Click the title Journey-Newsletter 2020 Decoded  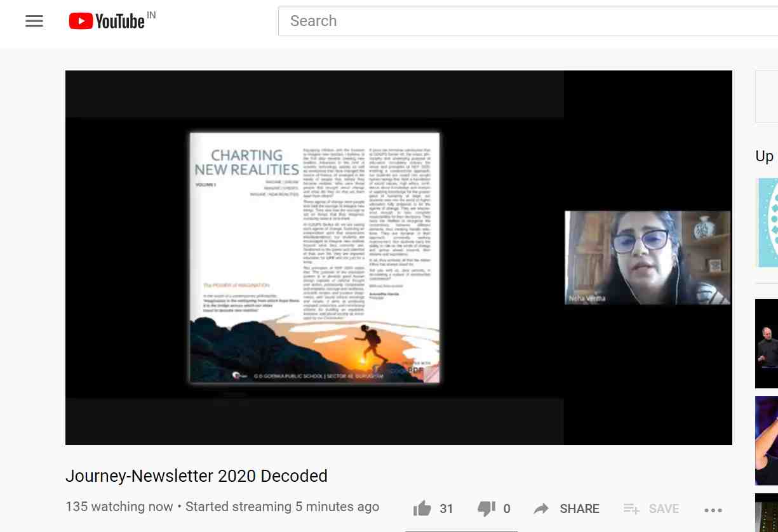tap(196, 476)
